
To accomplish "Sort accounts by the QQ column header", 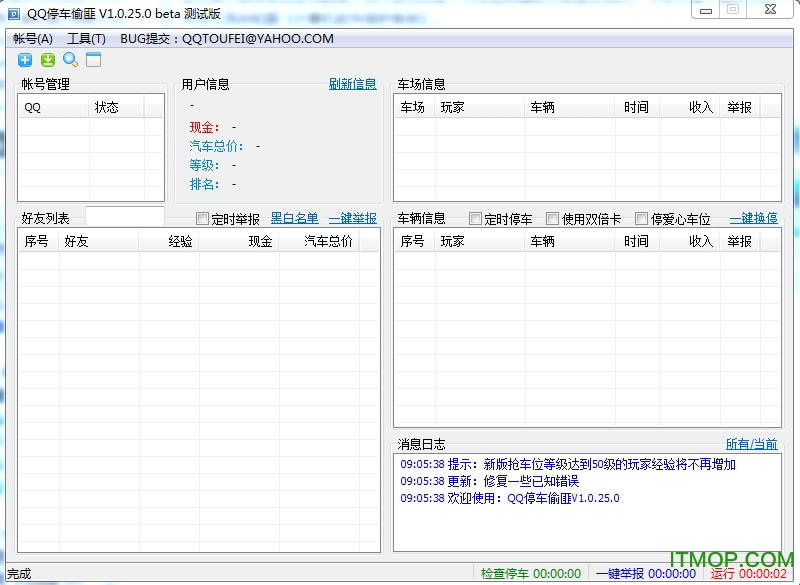I will (x=54, y=108).
